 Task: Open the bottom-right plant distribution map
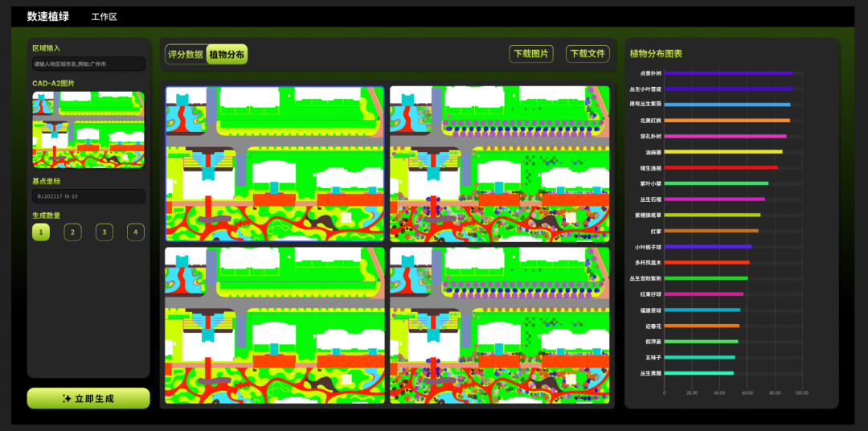coord(499,325)
